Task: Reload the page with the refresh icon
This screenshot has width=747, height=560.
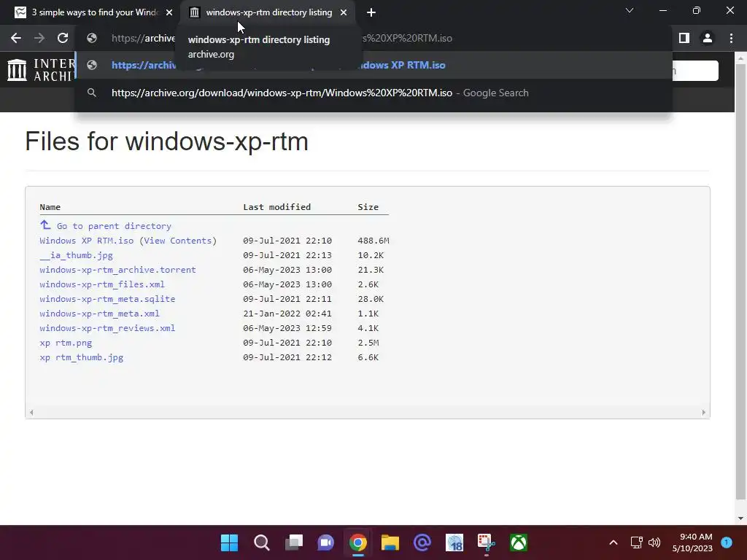Action: [63, 38]
